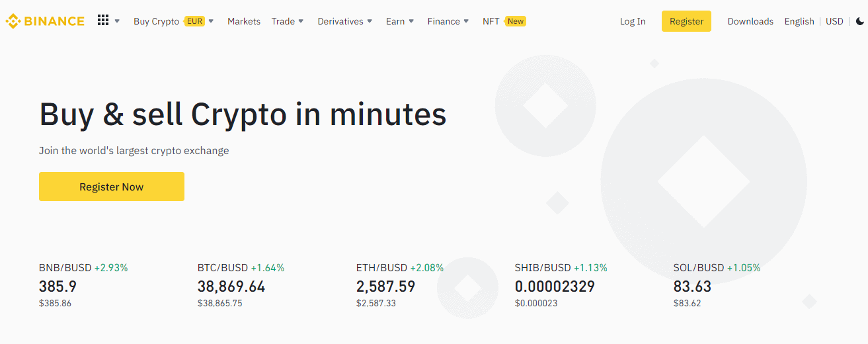Open the ETH/BUSD trading pair
The image size is (868, 344).
pyautogui.click(x=381, y=268)
